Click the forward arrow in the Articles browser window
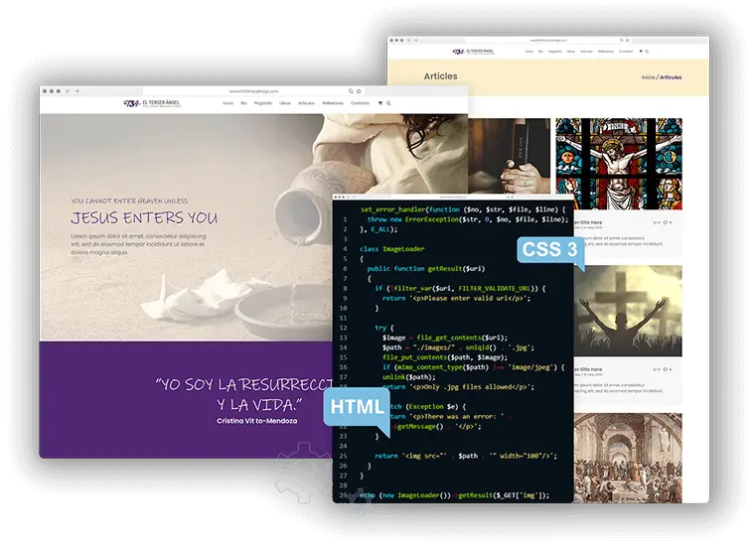This screenshot has width=756, height=545. 415,41
